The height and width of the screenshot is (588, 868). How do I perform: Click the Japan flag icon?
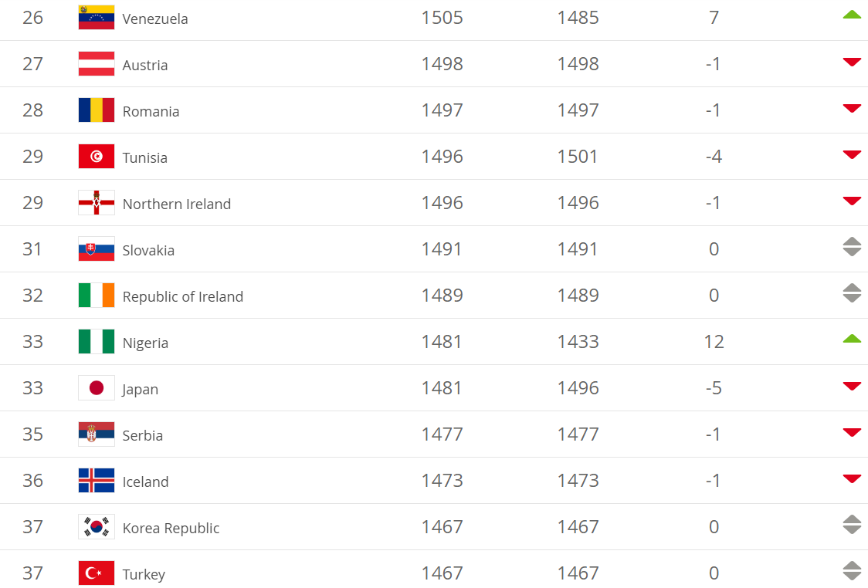click(97, 388)
